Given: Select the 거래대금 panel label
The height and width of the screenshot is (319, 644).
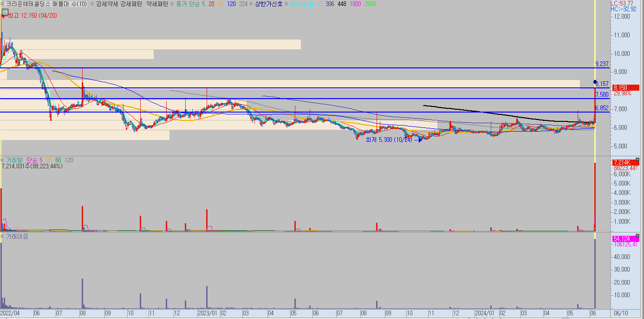Looking at the screenshot, I should [17, 236].
